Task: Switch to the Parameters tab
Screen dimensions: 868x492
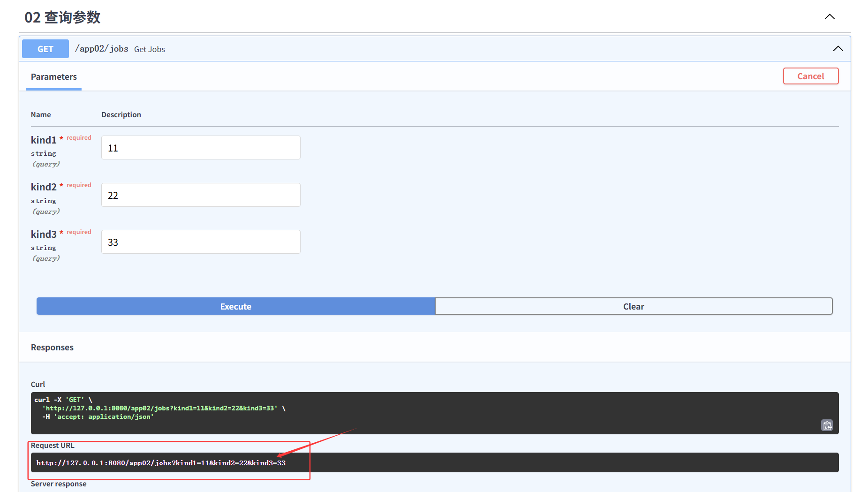Action: tap(54, 77)
